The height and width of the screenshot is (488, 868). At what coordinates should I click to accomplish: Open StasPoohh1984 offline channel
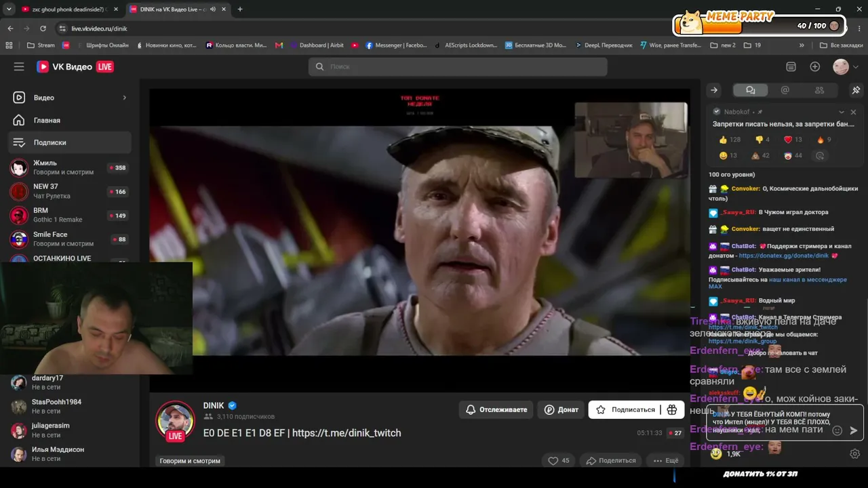tap(70, 406)
